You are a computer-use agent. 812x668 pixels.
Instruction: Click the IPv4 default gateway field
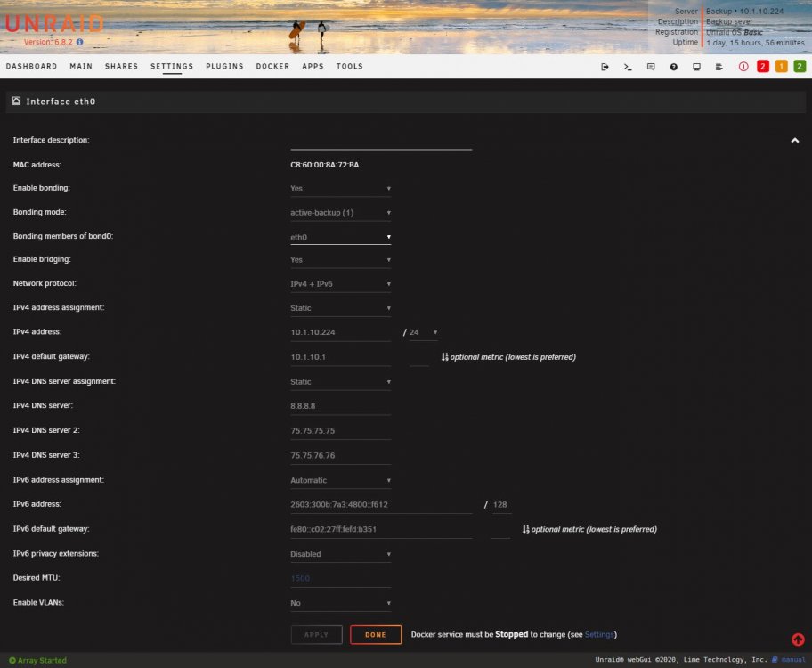341,357
